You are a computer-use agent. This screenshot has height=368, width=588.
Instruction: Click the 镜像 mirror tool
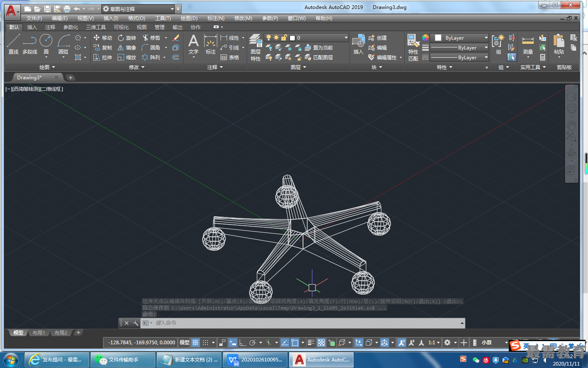(x=127, y=47)
